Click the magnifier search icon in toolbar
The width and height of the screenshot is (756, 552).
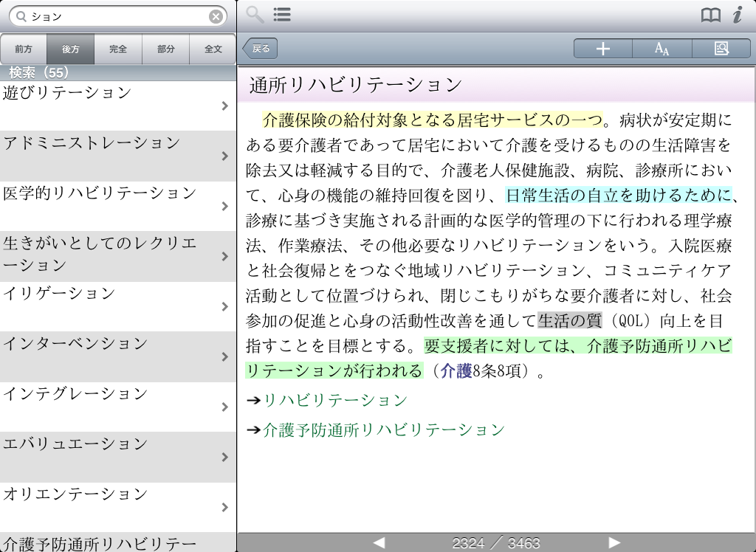pos(255,15)
